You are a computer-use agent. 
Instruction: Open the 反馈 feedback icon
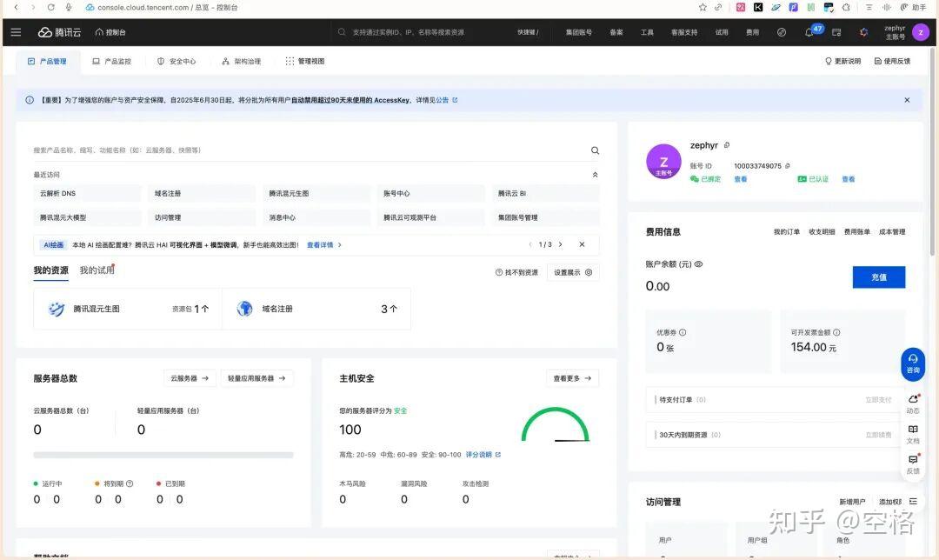coord(913,463)
